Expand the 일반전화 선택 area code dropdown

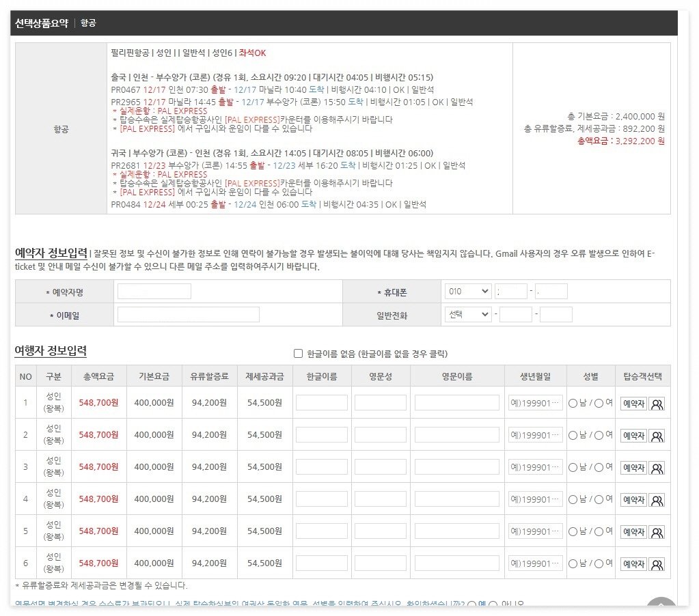coord(467,314)
